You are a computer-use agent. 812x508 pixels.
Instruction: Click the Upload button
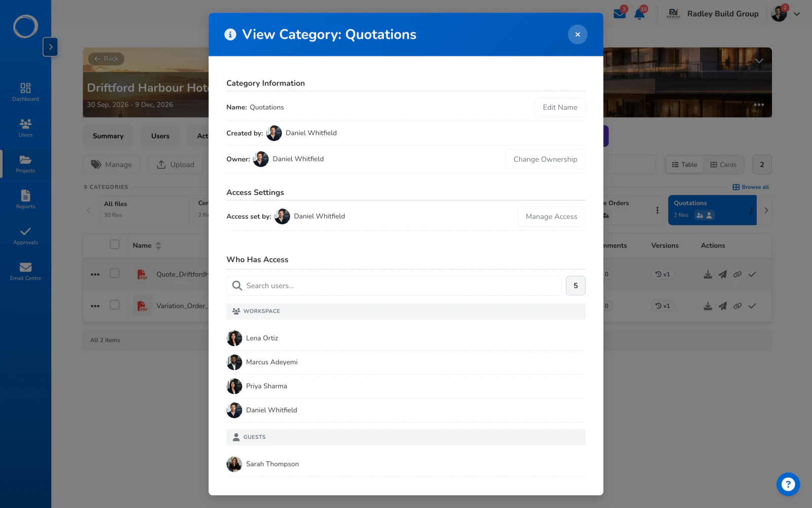(x=176, y=165)
